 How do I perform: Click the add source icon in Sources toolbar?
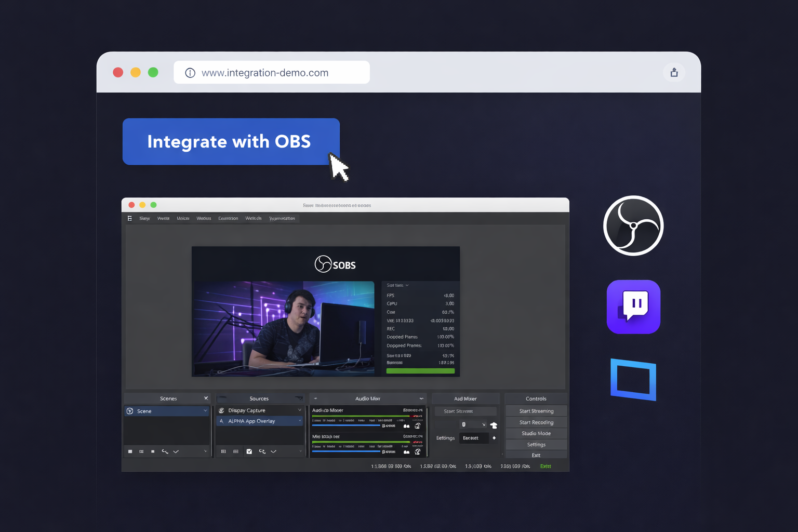tap(223, 451)
